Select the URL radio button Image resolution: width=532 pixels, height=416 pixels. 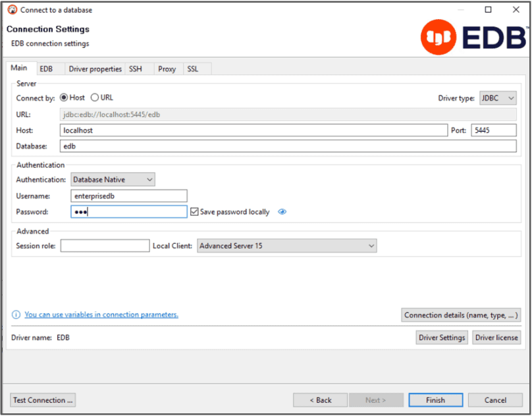(95, 97)
